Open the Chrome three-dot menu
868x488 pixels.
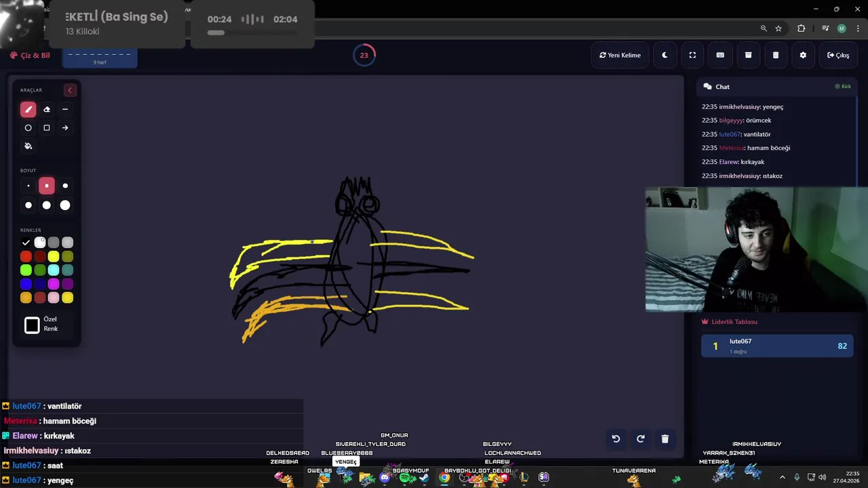click(x=856, y=28)
